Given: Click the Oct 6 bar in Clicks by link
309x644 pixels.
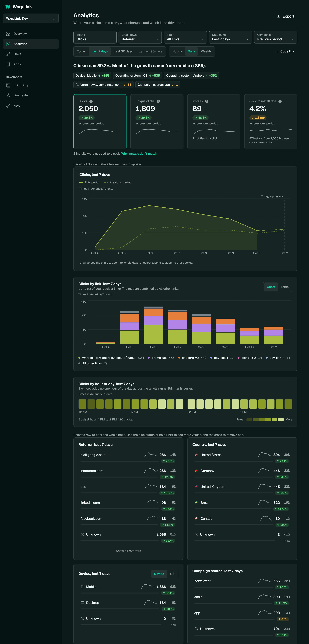Looking at the screenshot, I should (x=154, y=325).
